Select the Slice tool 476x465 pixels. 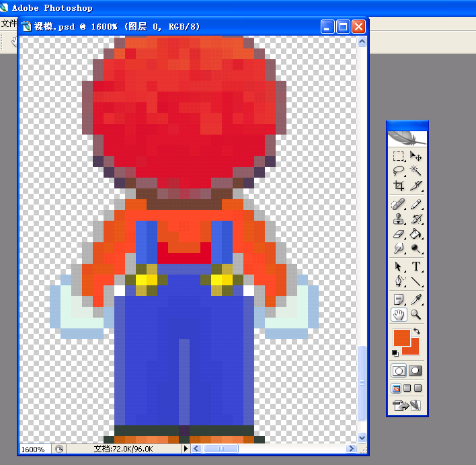click(x=415, y=185)
